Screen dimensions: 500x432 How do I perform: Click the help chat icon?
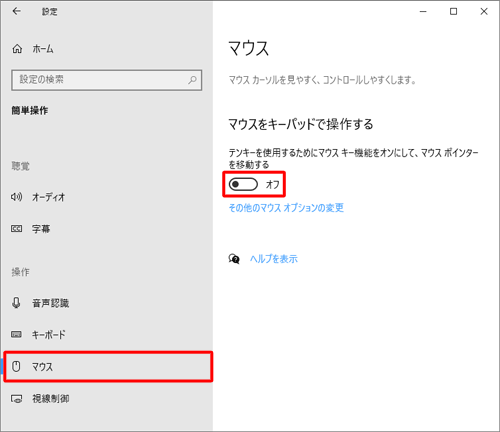[x=234, y=259]
